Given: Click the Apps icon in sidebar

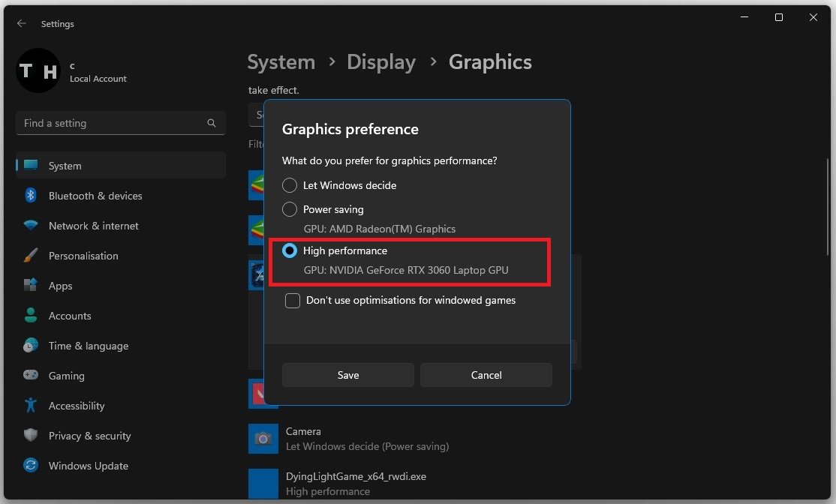Looking at the screenshot, I should tap(30, 285).
